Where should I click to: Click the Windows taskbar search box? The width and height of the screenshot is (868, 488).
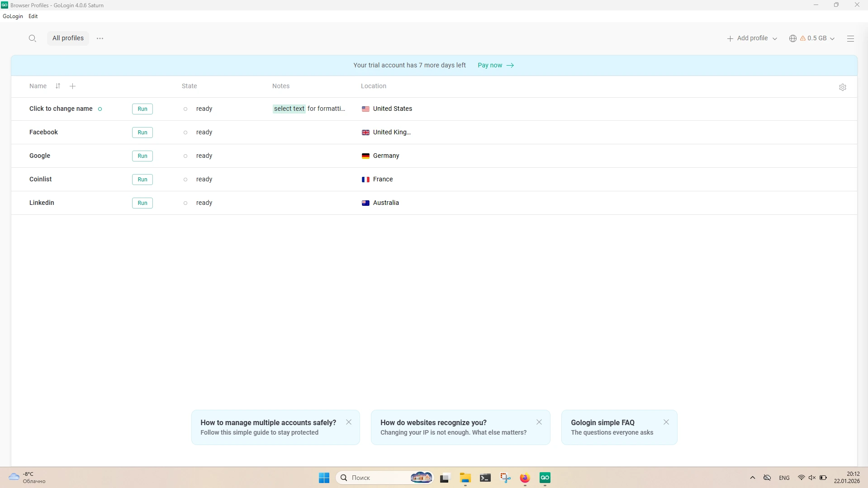[x=384, y=478]
